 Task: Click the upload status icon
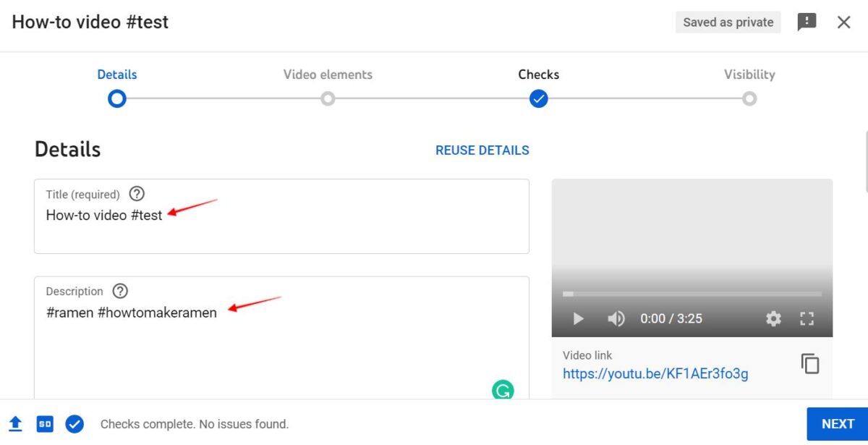(15, 423)
